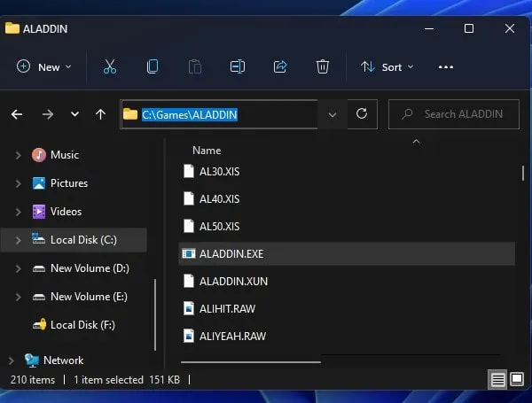Expand the New Volume (D:) node
The width and height of the screenshot is (532, 403).
(19, 268)
